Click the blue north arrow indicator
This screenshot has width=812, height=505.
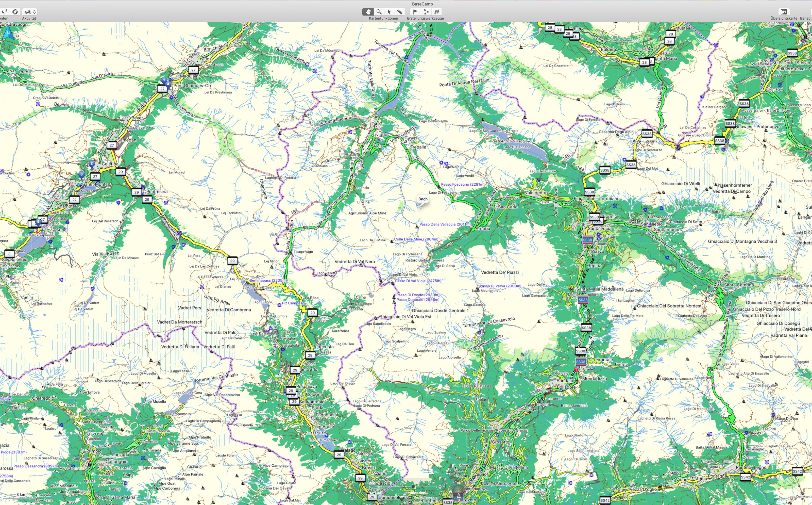[x=8, y=34]
